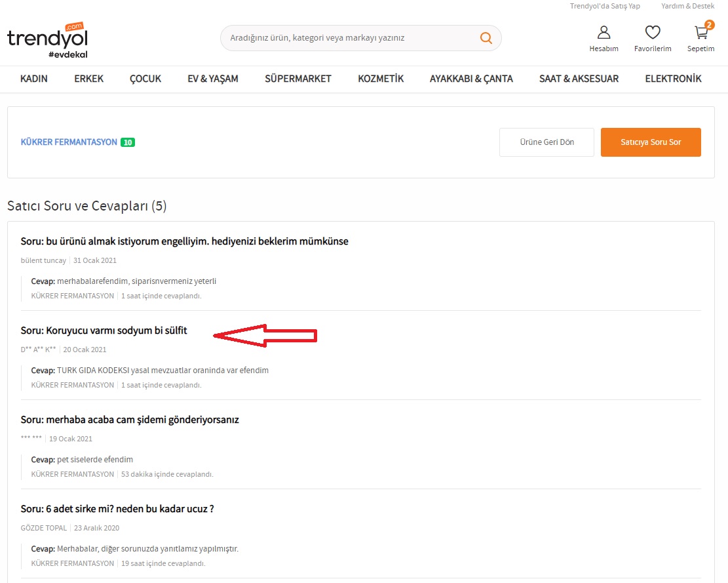The image size is (728, 583).
Task: Click date 19 Ocak 2021
Action: click(71, 439)
